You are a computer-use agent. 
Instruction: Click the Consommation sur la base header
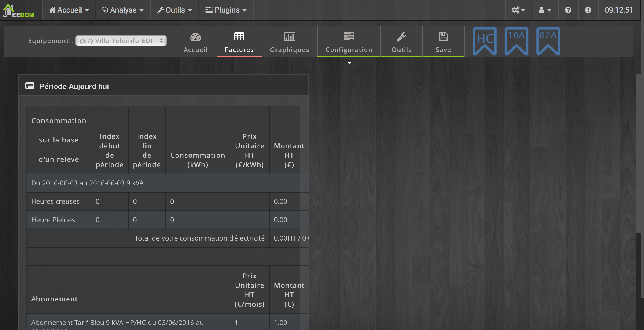click(59, 140)
